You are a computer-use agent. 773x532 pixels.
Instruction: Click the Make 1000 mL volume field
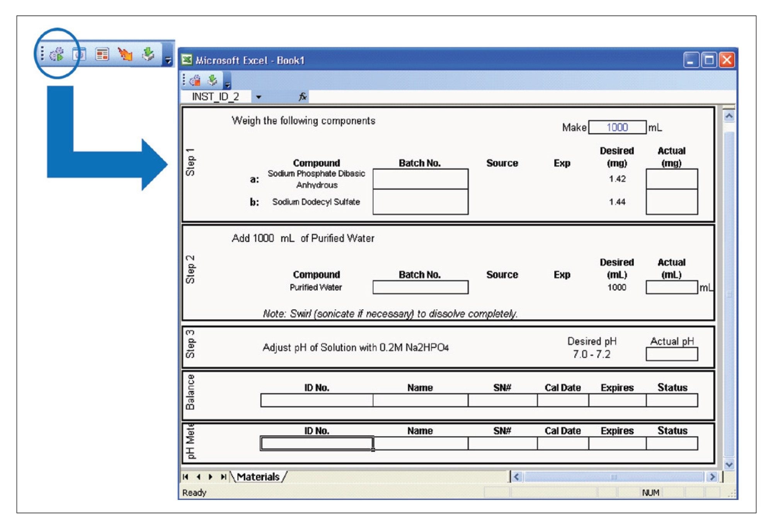[x=617, y=127]
